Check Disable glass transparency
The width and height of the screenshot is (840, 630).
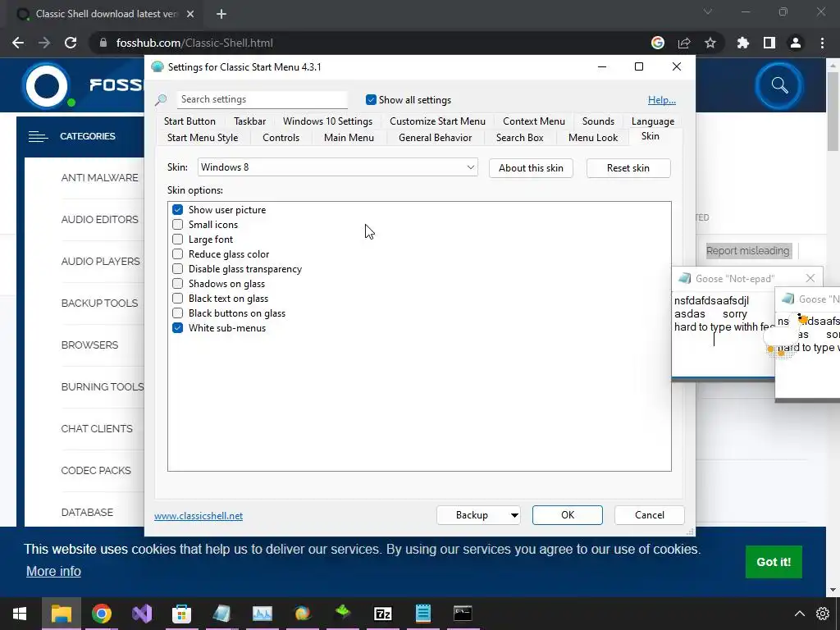coord(177,269)
